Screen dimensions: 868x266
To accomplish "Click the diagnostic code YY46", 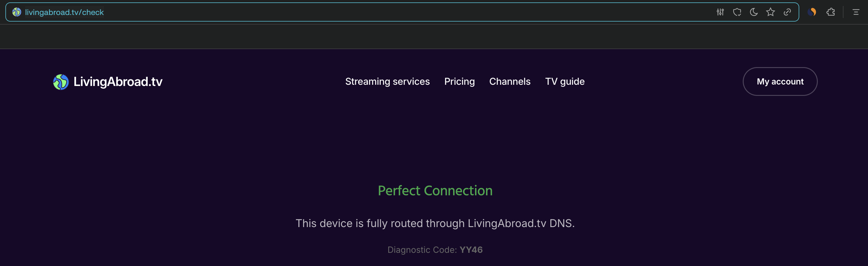I will click(471, 250).
